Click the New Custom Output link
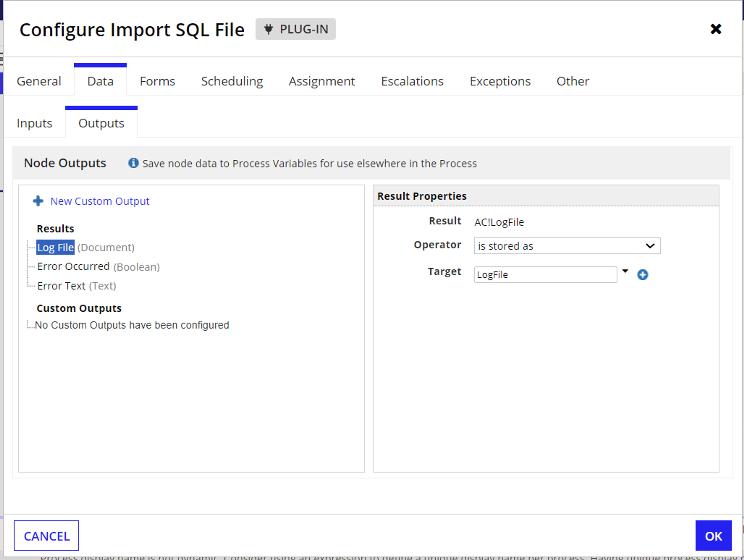The image size is (744, 560). coord(100,201)
